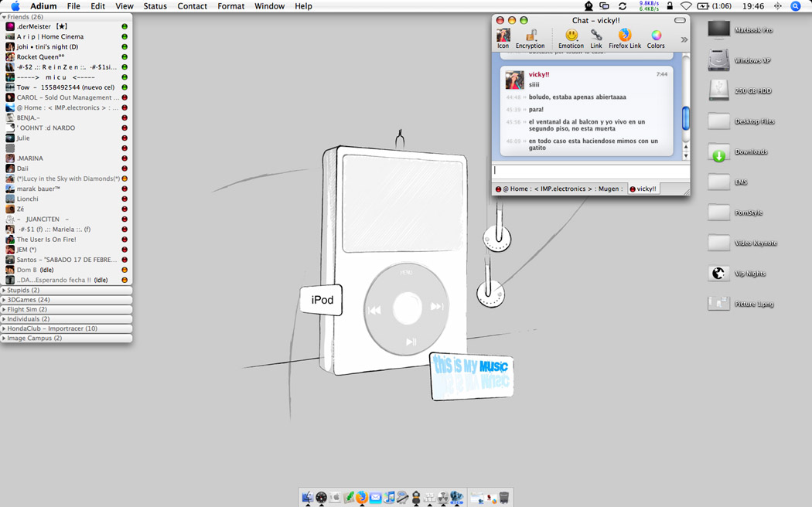Image resolution: width=812 pixels, height=507 pixels.
Task: Open Spotlight search
Action: pyautogui.click(x=796, y=6)
